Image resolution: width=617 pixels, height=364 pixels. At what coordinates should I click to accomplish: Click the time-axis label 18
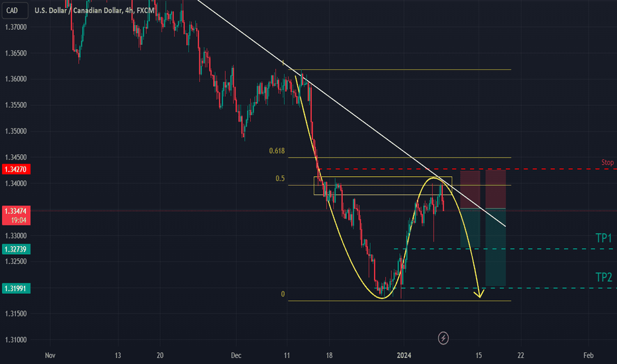coord(329,355)
